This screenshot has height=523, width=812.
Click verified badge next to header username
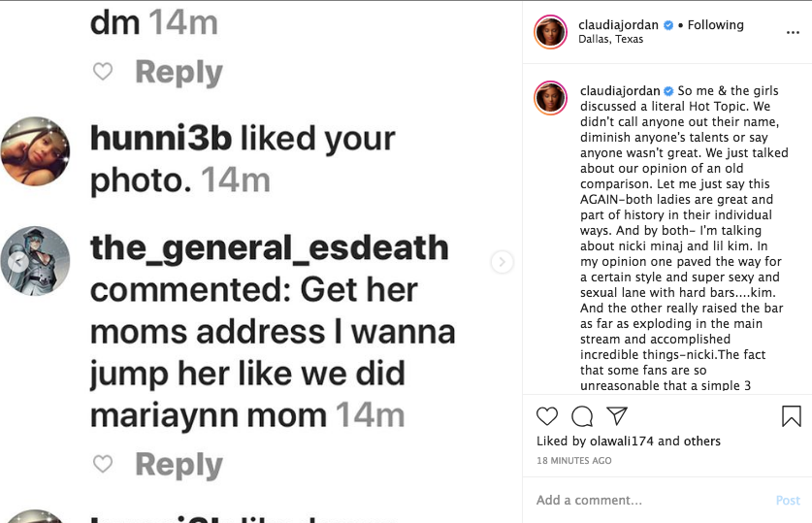coord(668,26)
